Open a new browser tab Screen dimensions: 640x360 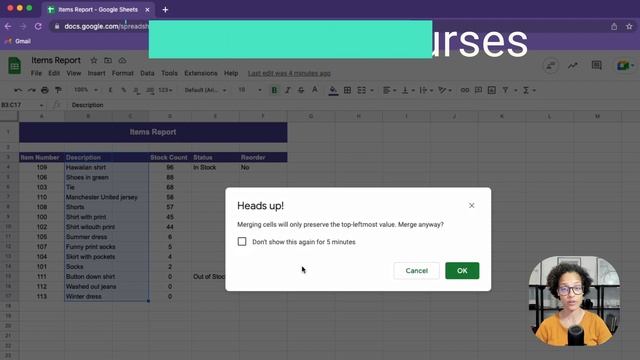[x=165, y=9]
